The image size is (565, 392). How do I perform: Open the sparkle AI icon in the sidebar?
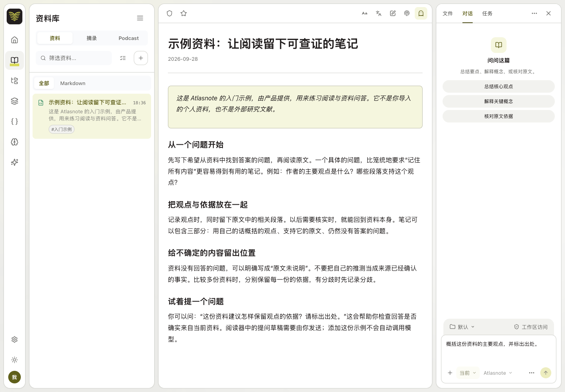pos(15,162)
